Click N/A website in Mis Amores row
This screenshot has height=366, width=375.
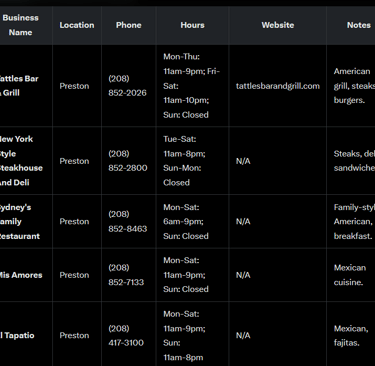243,275
